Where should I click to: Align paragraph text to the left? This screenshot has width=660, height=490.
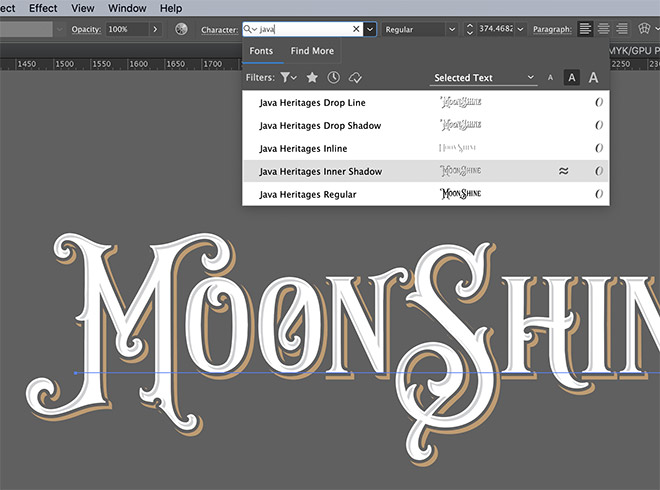[585, 29]
